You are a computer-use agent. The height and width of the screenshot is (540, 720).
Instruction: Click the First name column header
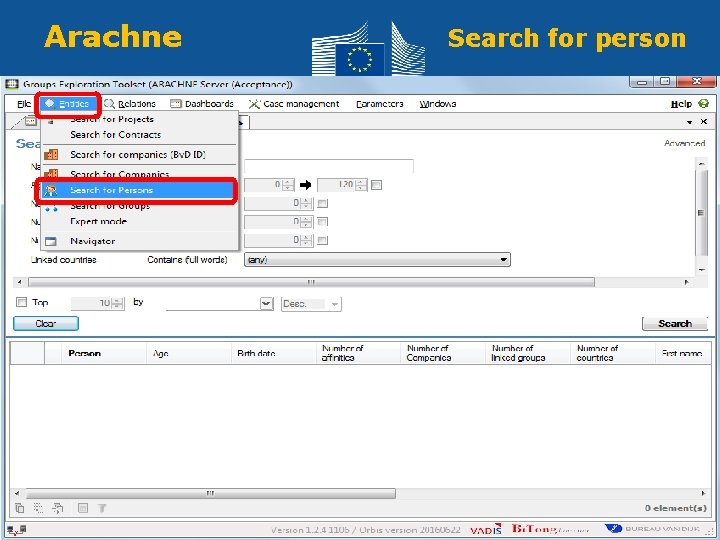pos(682,354)
